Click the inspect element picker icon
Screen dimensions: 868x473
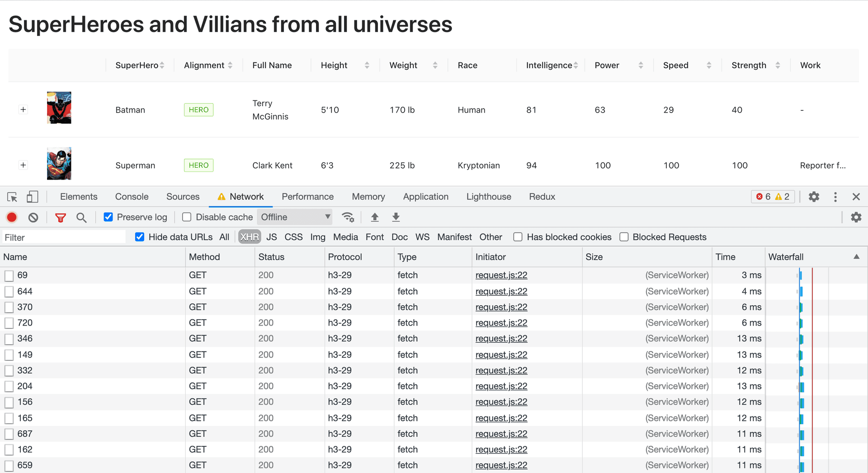pos(12,197)
